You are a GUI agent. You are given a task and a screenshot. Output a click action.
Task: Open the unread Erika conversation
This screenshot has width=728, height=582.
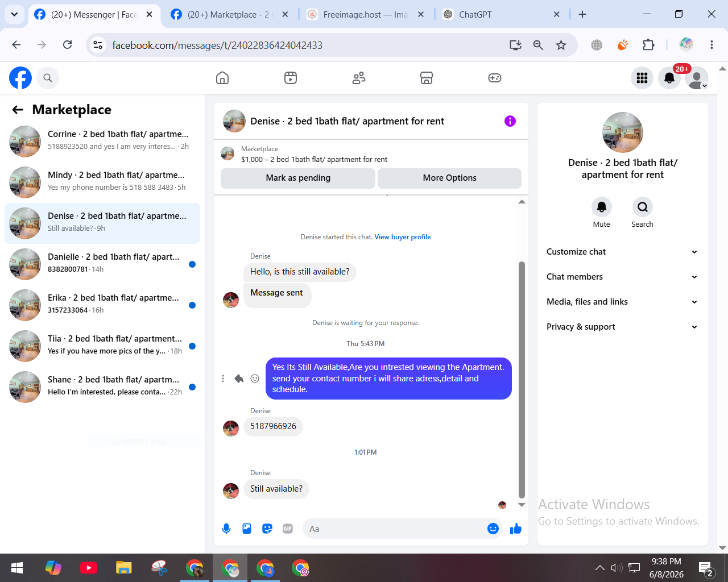(102, 305)
